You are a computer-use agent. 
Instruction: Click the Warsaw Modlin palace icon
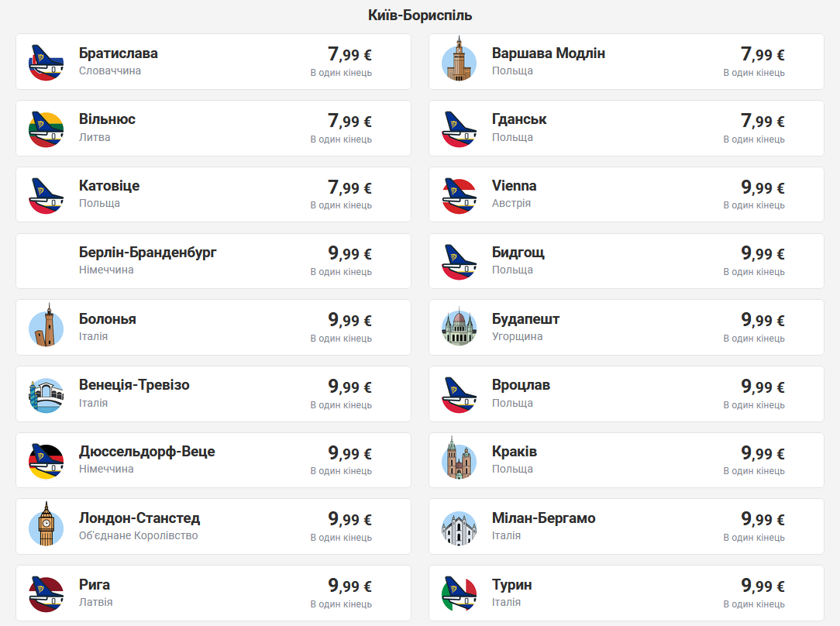point(459,62)
